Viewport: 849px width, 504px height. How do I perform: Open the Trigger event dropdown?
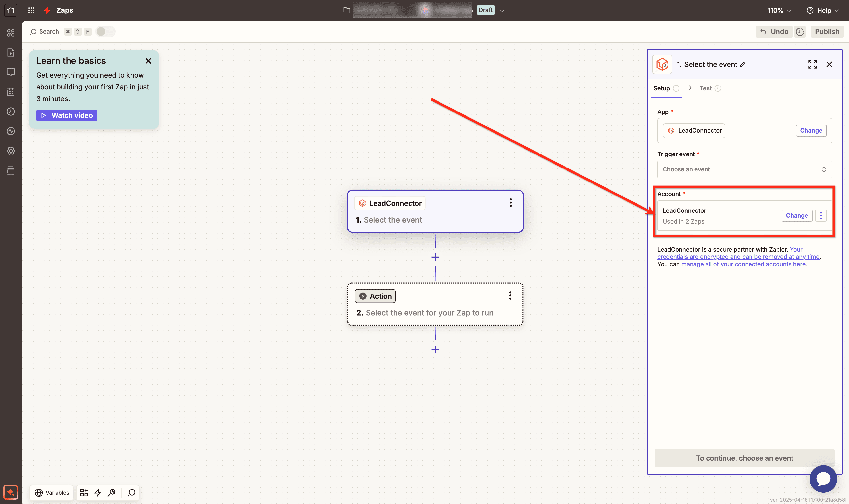pos(744,169)
